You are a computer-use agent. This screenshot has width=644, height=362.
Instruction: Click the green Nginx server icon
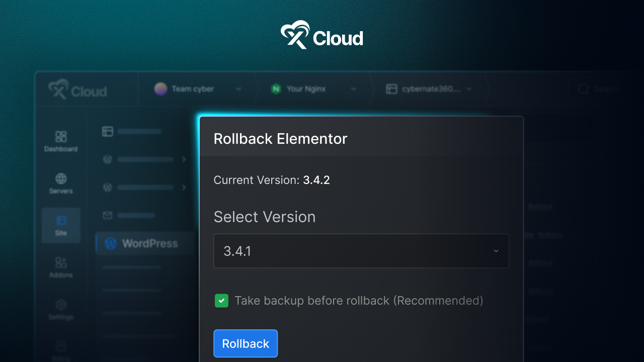pyautogui.click(x=276, y=89)
